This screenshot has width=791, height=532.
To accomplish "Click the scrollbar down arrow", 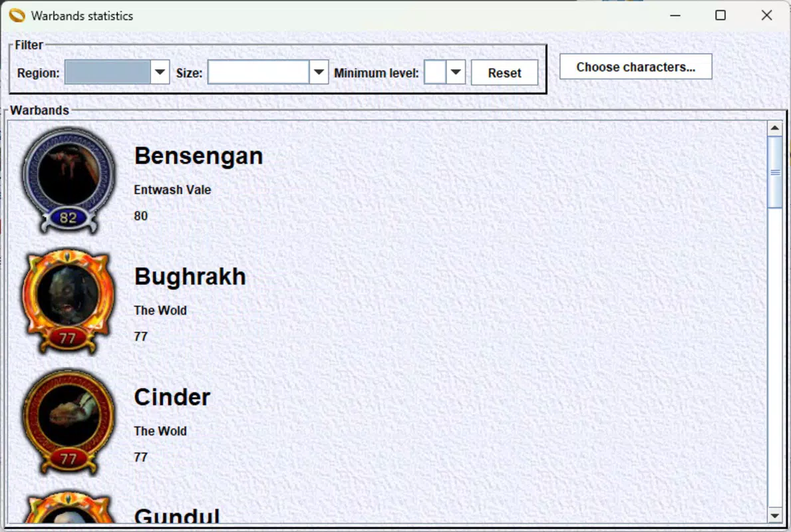I will point(775,515).
